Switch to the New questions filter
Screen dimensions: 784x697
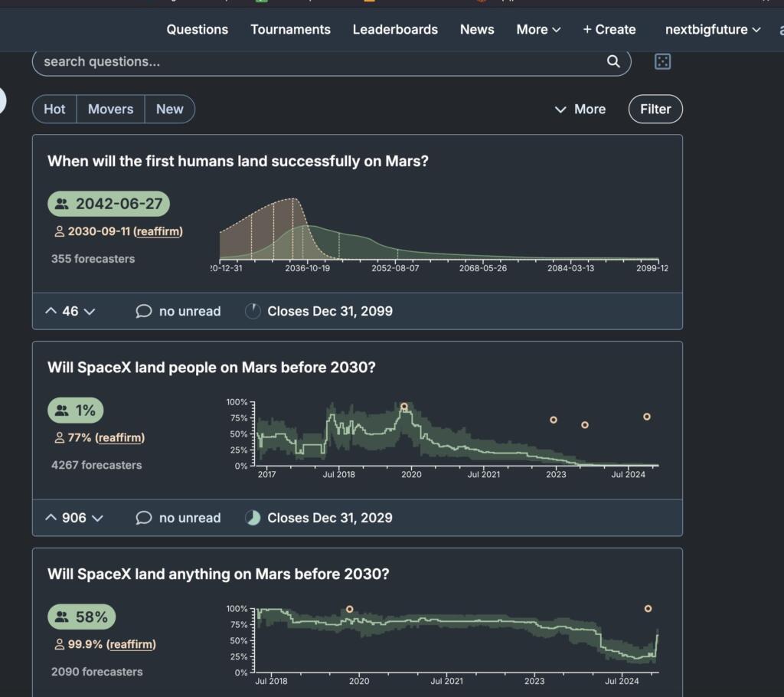[169, 109]
